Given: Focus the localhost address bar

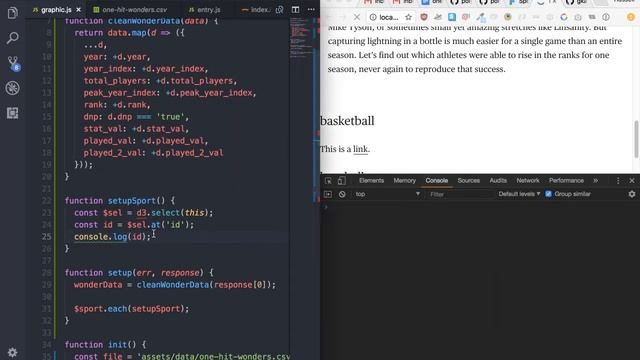Looking at the screenshot, I should 389,17.
